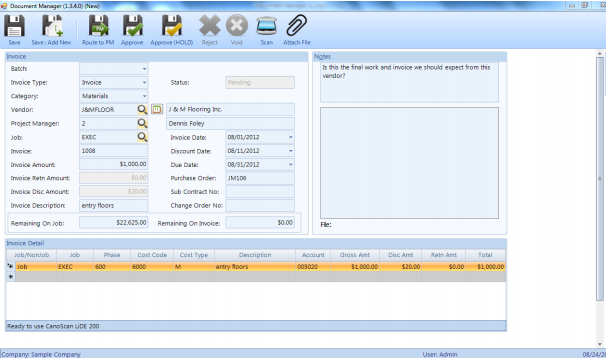Open the Invoice Date picker arrow
This screenshot has height=361, width=606.
pos(291,137)
